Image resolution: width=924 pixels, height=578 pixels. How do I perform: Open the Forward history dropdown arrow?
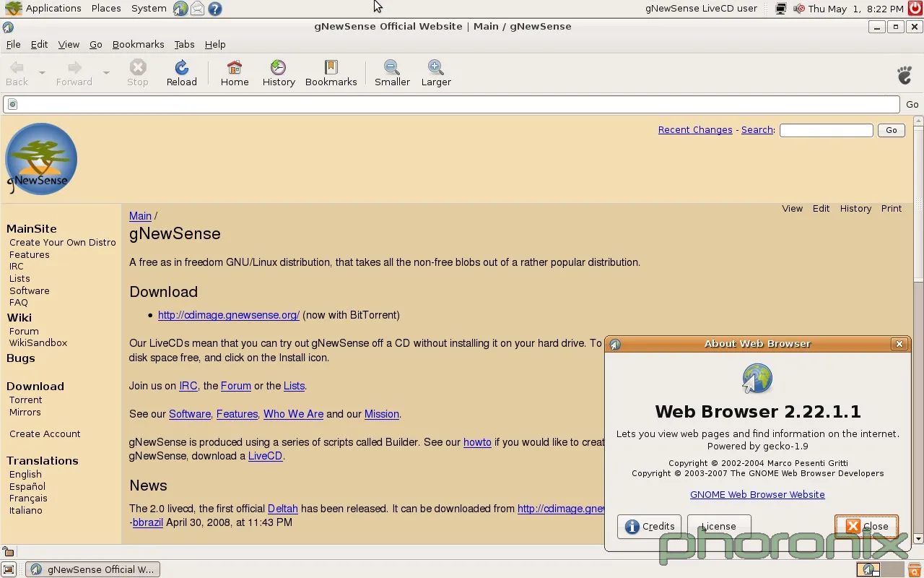click(x=106, y=72)
